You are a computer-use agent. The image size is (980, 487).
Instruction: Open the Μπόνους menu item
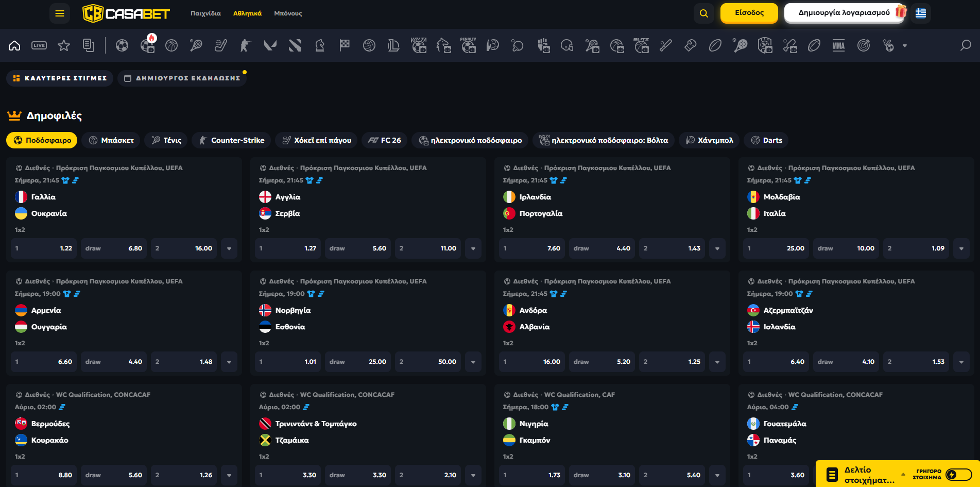click(288, 13)
